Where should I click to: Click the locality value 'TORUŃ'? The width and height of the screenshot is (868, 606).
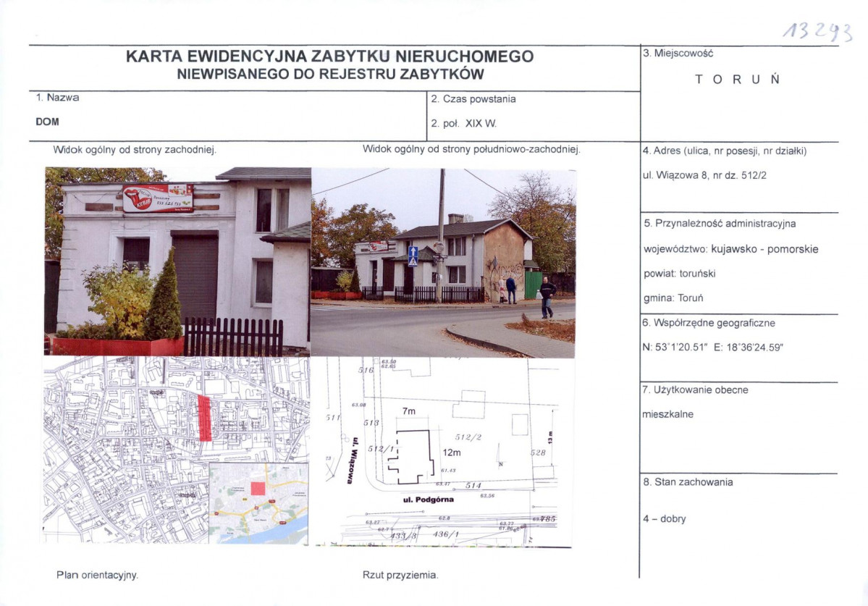738,79
